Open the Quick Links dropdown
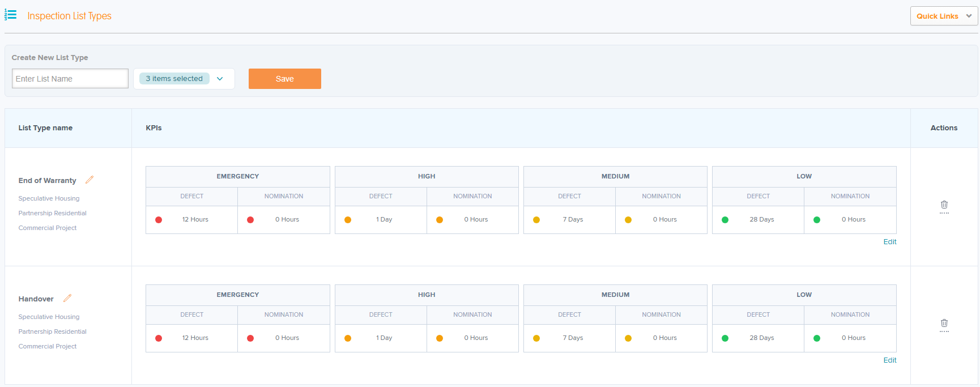980x387 pixels. pyautogui.click(x=944, y=16)
